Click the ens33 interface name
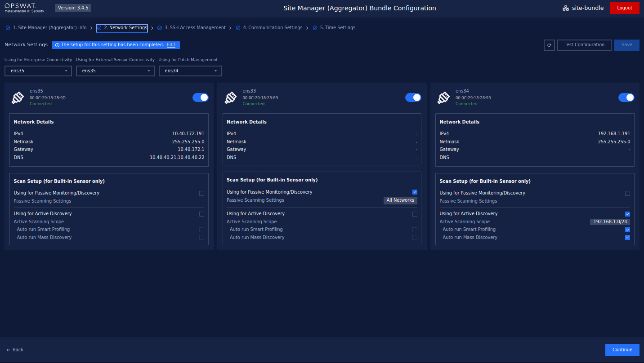Screen dimensions: 644x363 (x=249, y=91)
